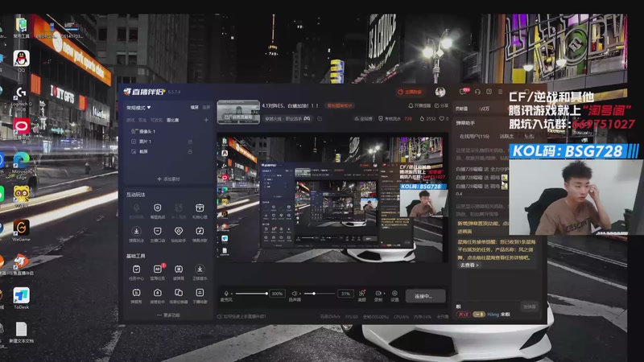Click the 31% speaker level field
Image resolution: width=644 pixels, height=362 pixels.
click(x=345, y=294)
